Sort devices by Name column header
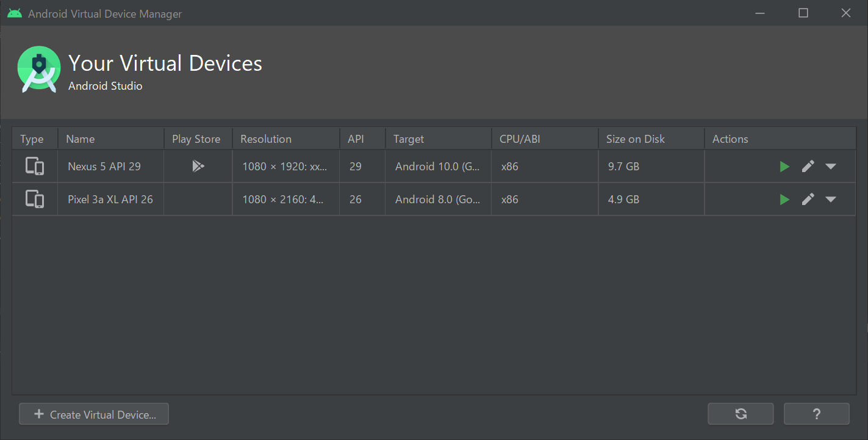The image size is (868, 440). [x=81, y=139]
